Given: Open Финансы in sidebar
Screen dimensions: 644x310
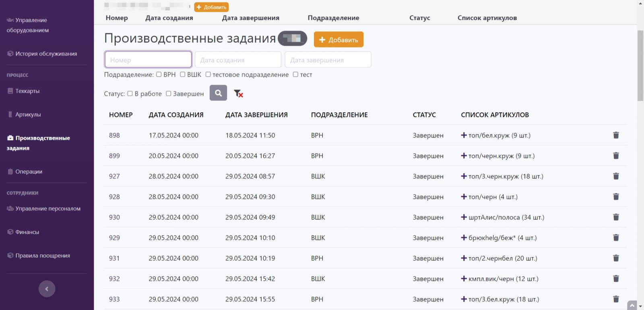Looking at the screenshot, I should (23, 232).
